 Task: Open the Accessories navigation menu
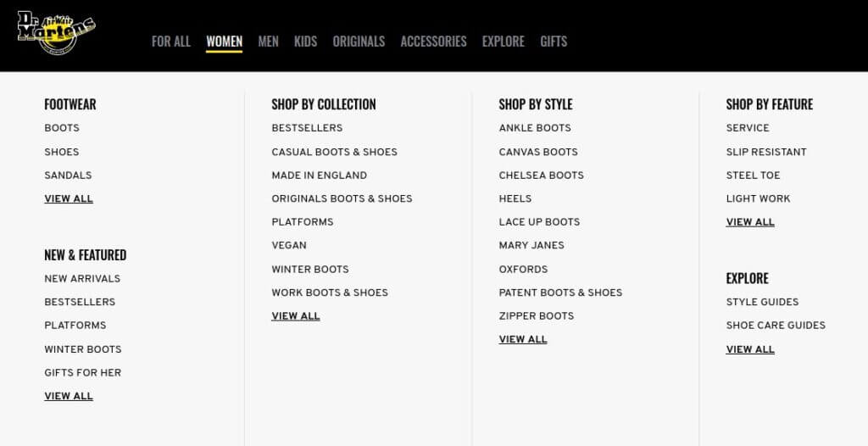coord(433,42)
